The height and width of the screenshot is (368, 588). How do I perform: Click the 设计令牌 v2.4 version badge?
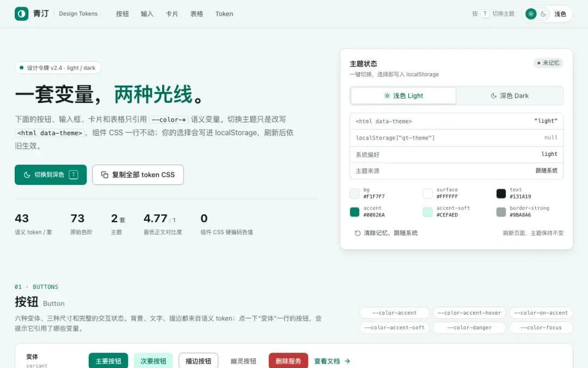tap(58, 68)
